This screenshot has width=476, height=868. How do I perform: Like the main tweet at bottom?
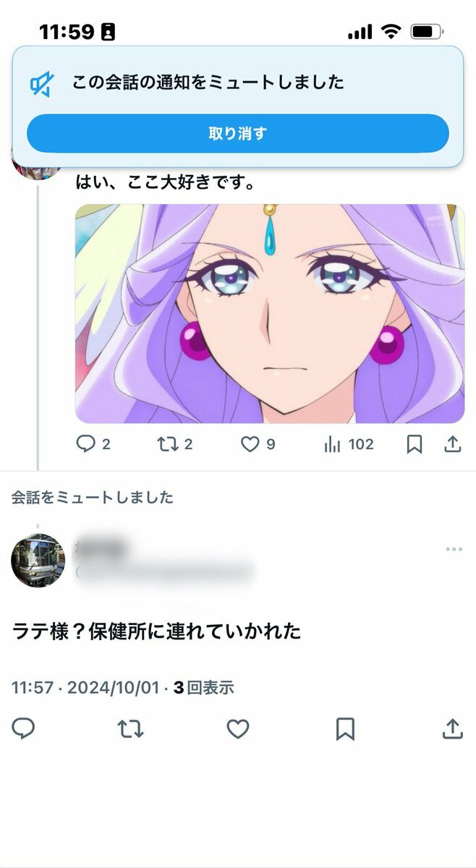point(238,729)
